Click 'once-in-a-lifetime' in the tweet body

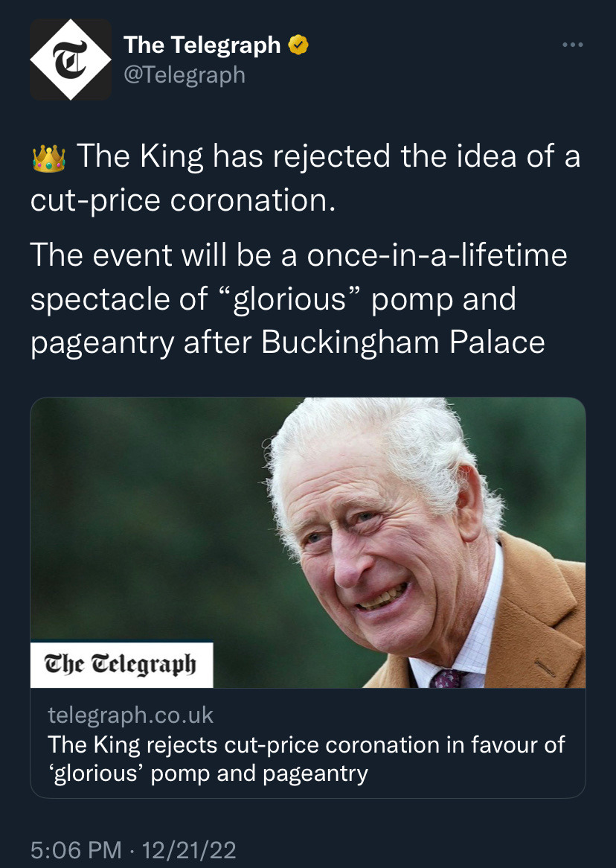(437, 255)
